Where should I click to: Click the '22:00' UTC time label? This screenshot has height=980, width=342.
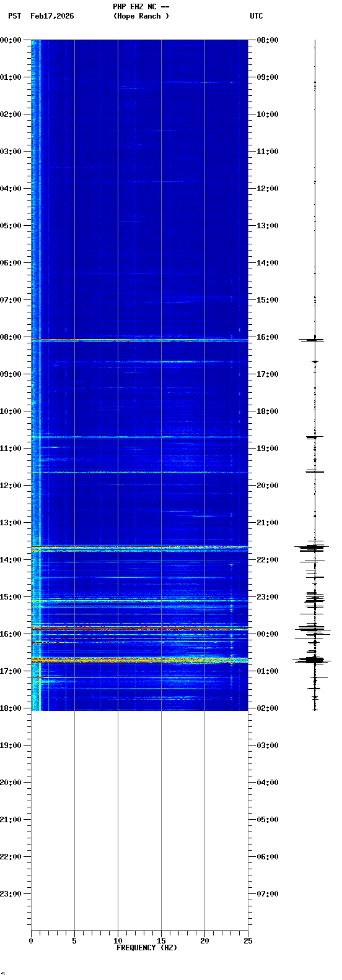pos(268,560)
